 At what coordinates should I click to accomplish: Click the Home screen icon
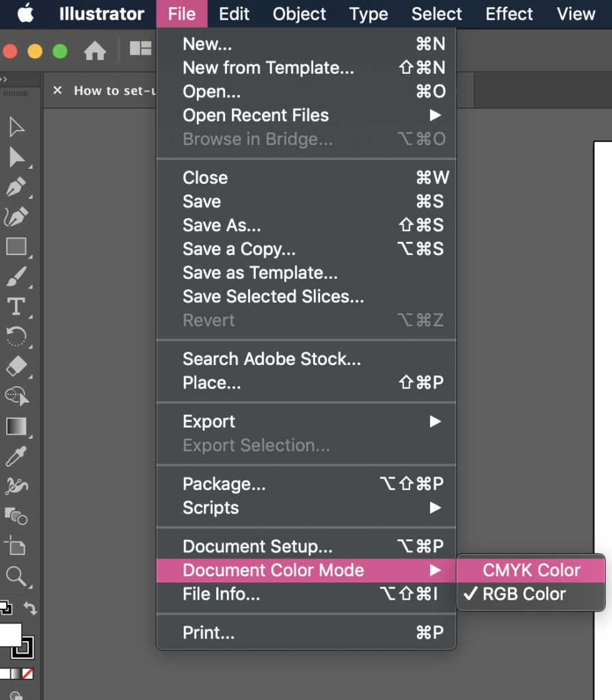(94, 51)
